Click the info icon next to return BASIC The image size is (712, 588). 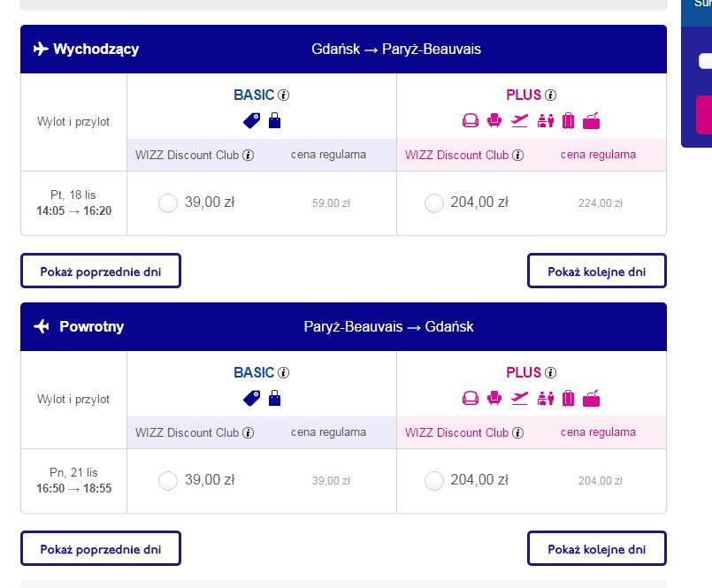click(x=283, y=373)
